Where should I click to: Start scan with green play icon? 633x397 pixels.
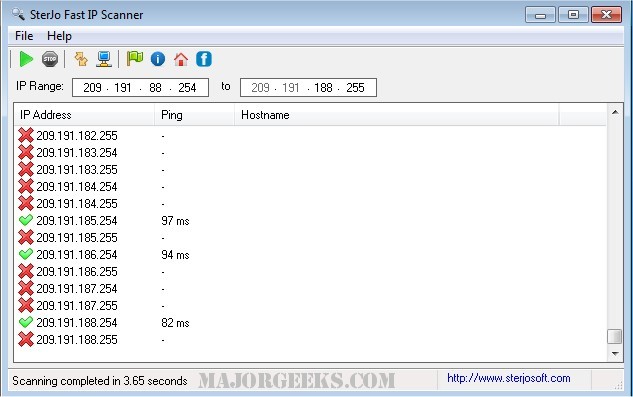pos(26,59)
